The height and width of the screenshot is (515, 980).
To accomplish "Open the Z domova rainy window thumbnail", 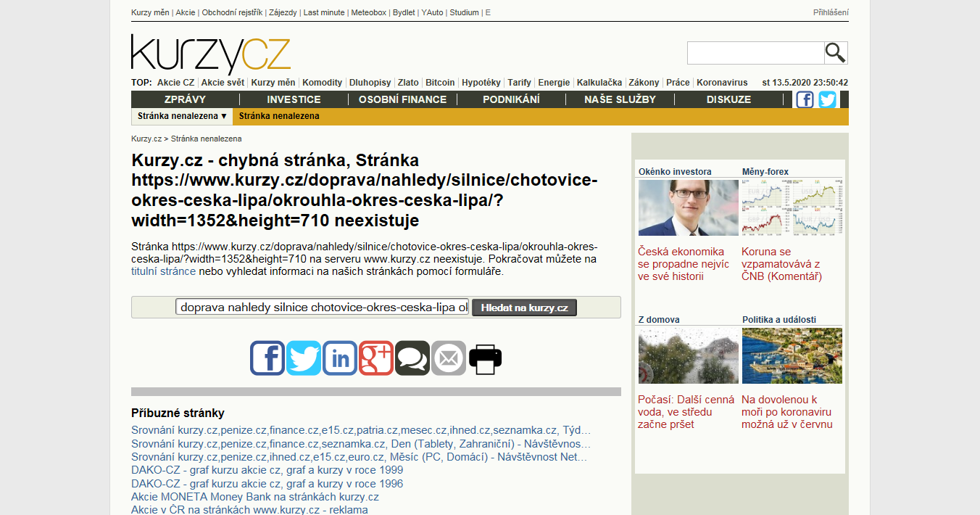I will pos(689,355).
